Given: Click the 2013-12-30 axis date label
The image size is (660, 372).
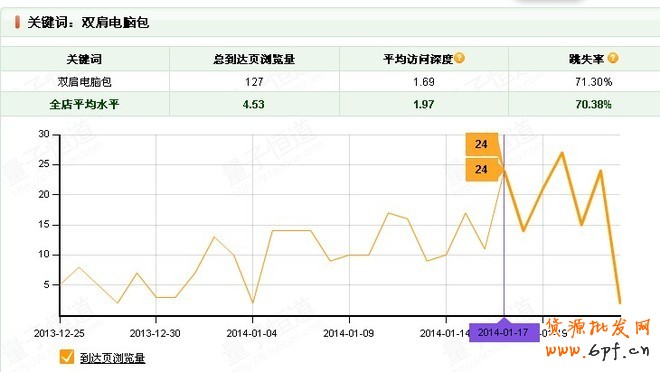Looking at the screenshot, I should coord(155,333).
